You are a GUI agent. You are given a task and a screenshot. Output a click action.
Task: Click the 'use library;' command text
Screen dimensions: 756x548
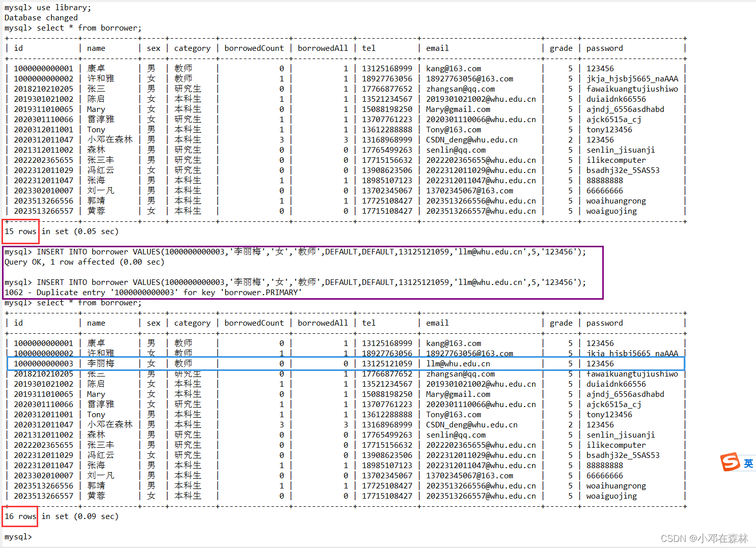(64, 8)
